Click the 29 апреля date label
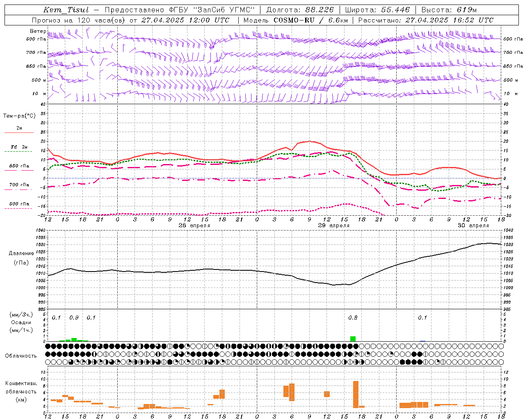Viewport: 525px width, 420px height. (x=333, y=226)
